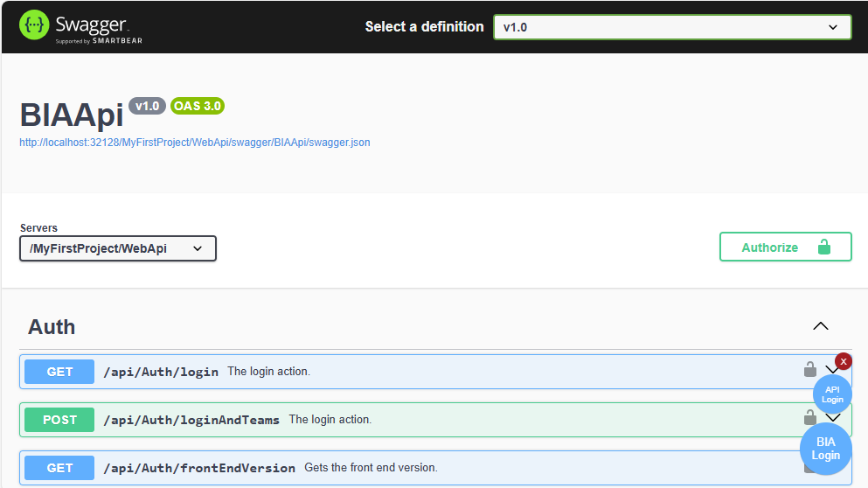
Task: Collapse the Auth section with the chevron
Action: pyautogui.click(x=820, y=326)
